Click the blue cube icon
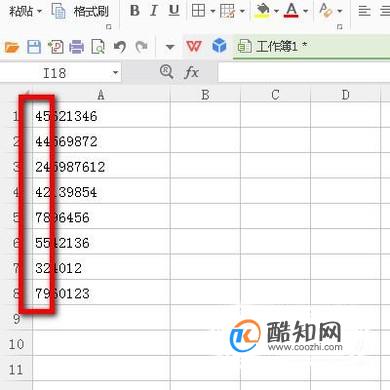Image resolution: width=390 pixels, height=390 pixels. point(219,46)
